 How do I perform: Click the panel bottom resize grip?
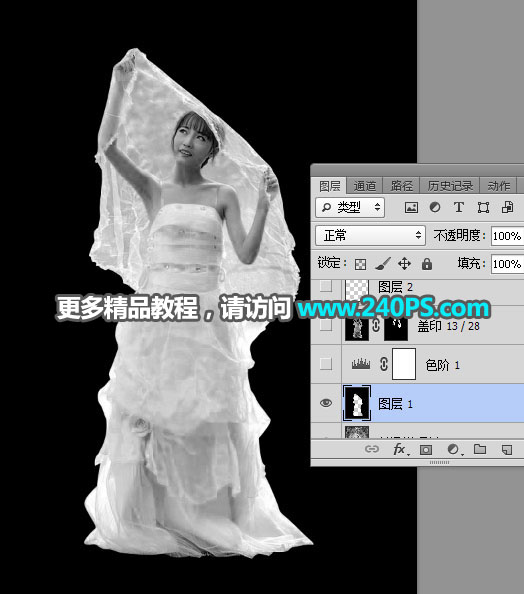click(440, 462)
